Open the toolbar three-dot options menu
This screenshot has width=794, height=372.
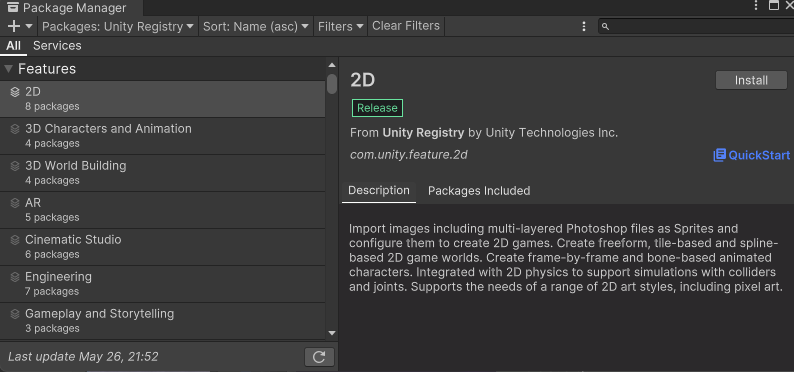tap(584, 26)
